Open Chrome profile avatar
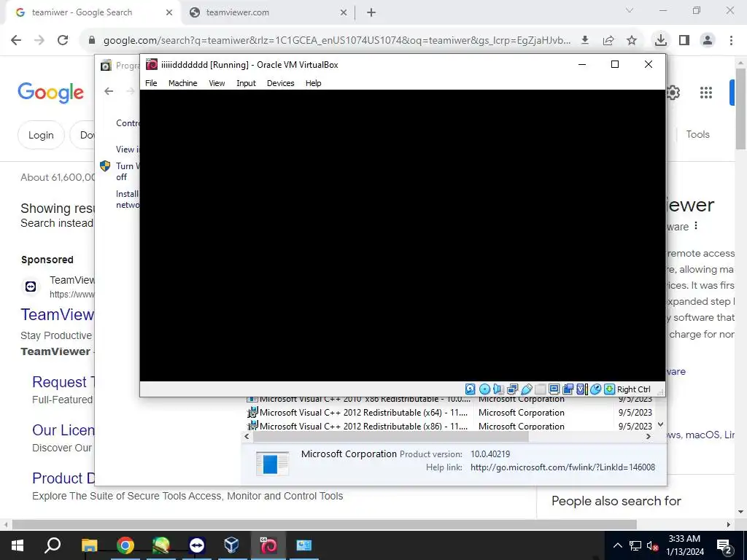 pyautogui.click(x=708, y=41)
